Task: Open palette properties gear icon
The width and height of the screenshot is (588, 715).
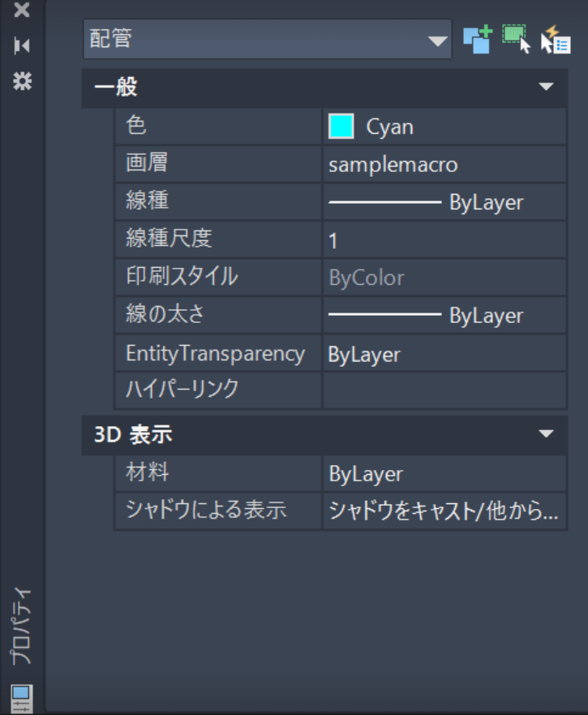Action: [22, 81]
